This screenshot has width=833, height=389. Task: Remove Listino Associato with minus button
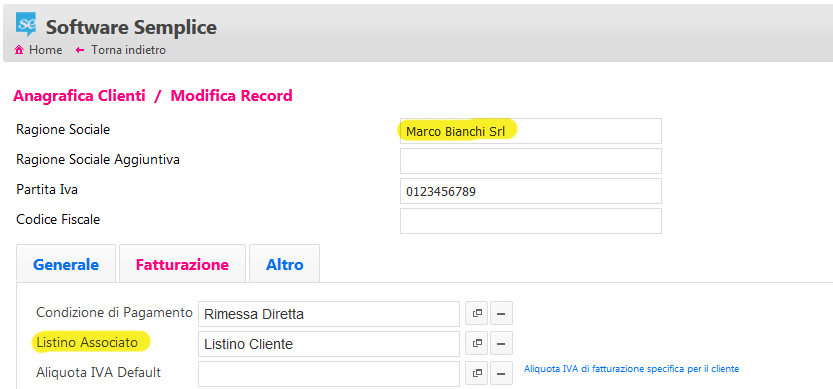501,344
